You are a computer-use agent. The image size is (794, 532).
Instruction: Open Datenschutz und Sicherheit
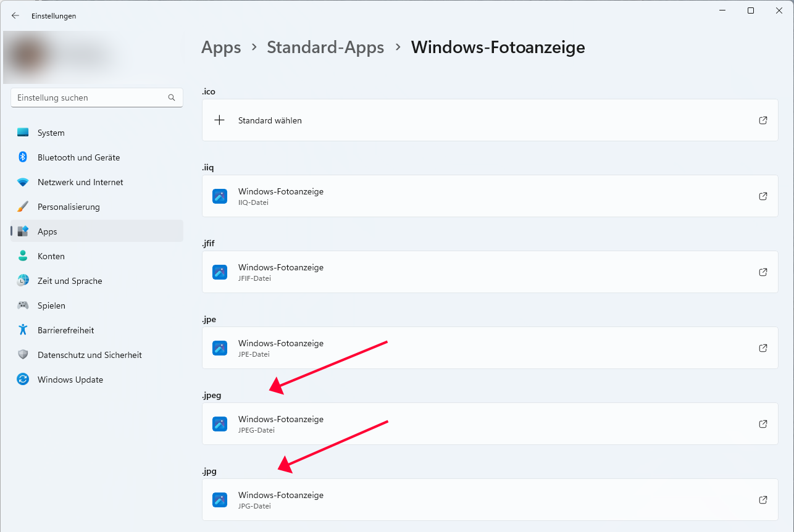click(x=97, y=355)
